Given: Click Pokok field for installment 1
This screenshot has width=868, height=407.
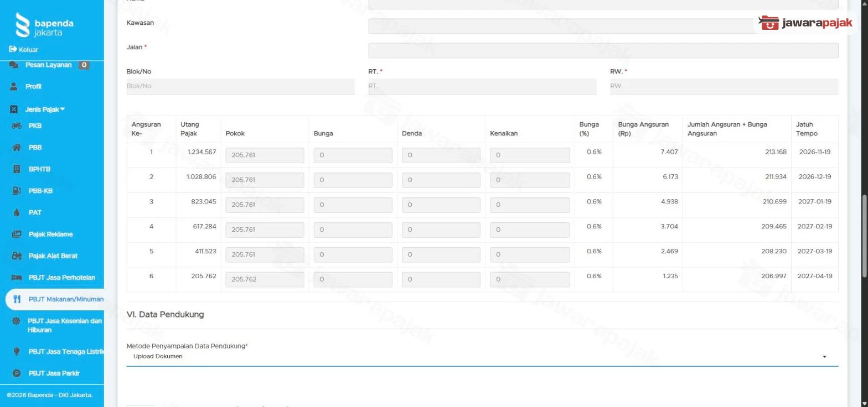Looking at the screenshot, I should click(265, 155).
